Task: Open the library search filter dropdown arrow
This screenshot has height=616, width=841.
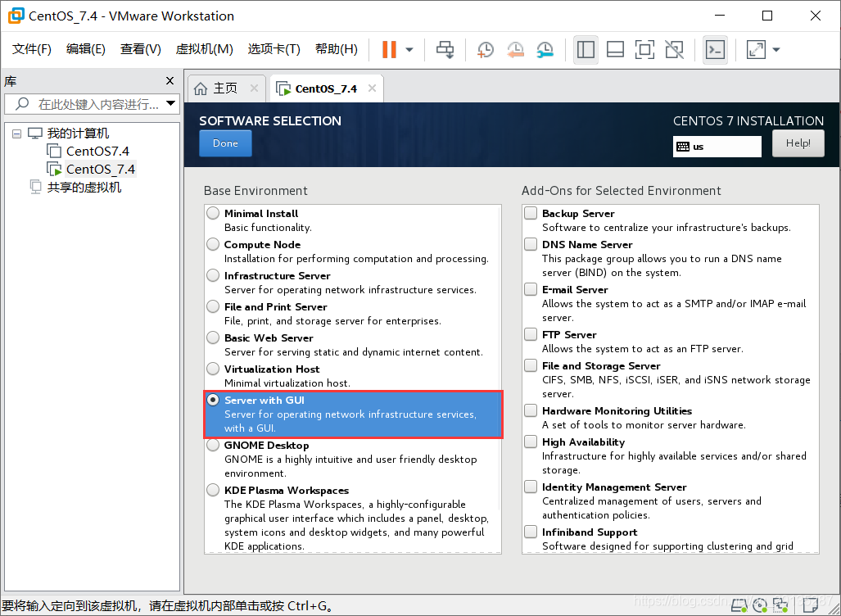Action: pyautogui.click(x=170, y=103)
